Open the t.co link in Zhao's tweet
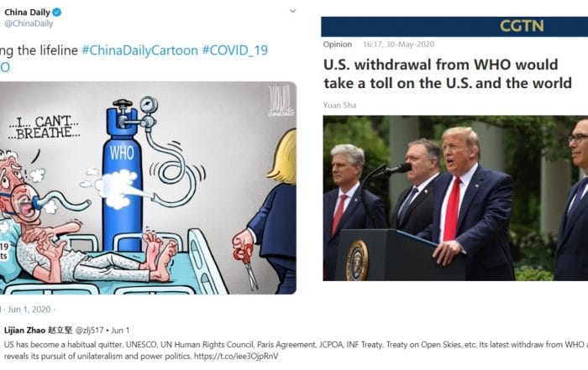The height and width of the screenshot is (370, 588). coord(236,356)
